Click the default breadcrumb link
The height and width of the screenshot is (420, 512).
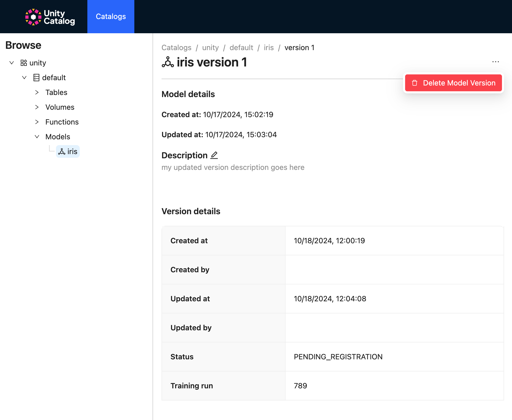[x=241, y=47]
